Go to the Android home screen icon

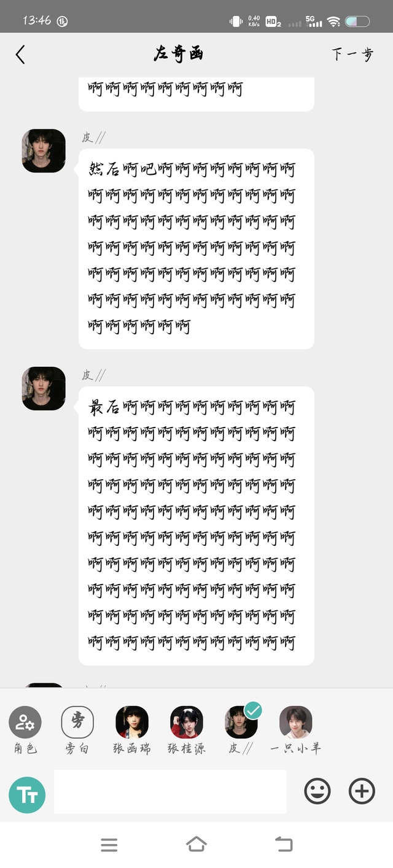pos(196,845)
